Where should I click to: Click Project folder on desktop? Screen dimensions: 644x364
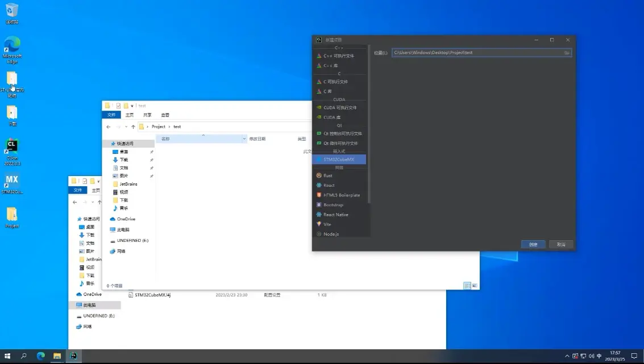click(12, 217)
